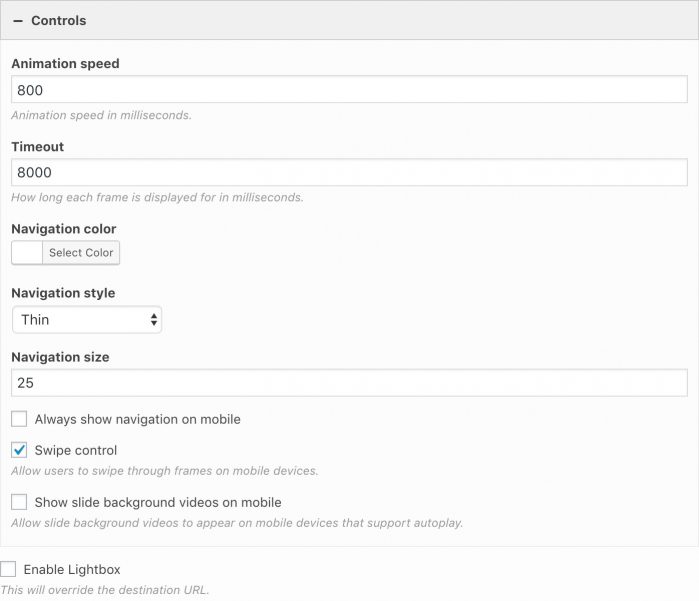Screen dimensions: 699x601
Task: Collapse the Controls section minus icon
Action: [18, 21]
